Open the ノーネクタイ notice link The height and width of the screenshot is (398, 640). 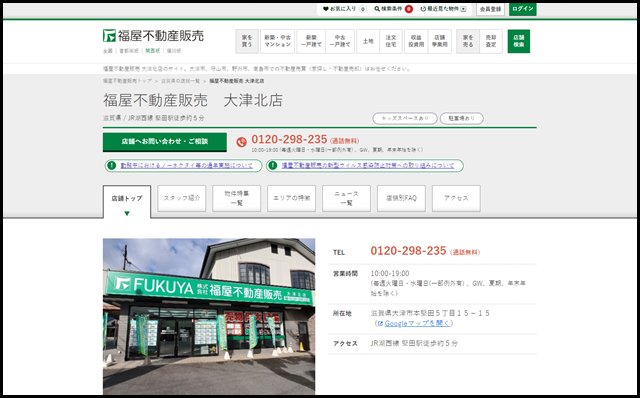point(187,166)
